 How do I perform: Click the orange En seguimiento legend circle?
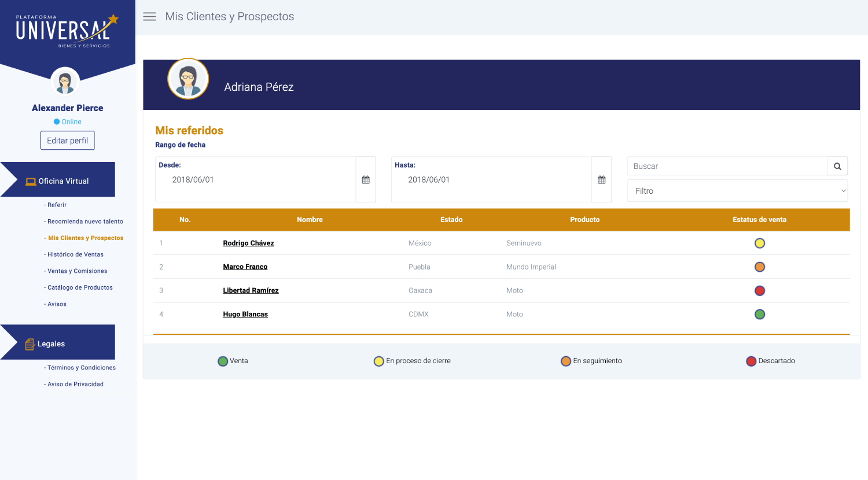[x=566, y=361]
